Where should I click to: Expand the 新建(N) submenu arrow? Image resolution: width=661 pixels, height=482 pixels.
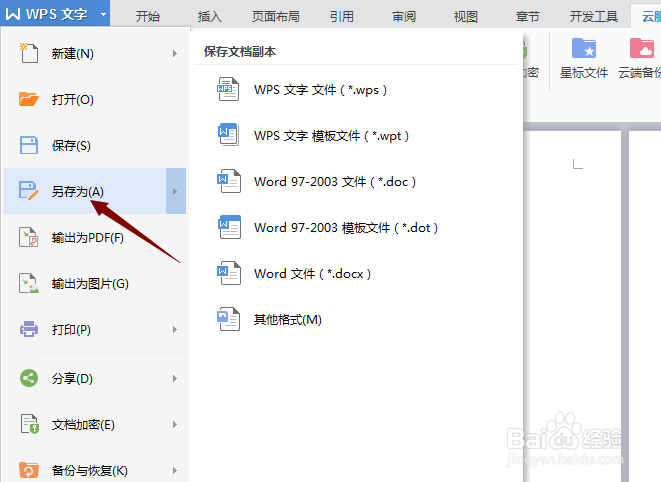(x=175, y=54)
